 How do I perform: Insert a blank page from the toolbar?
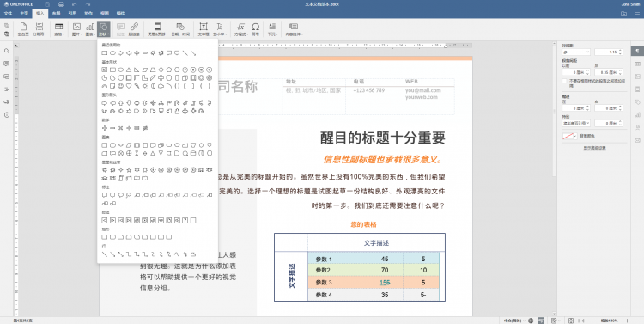tap(23, 29)
